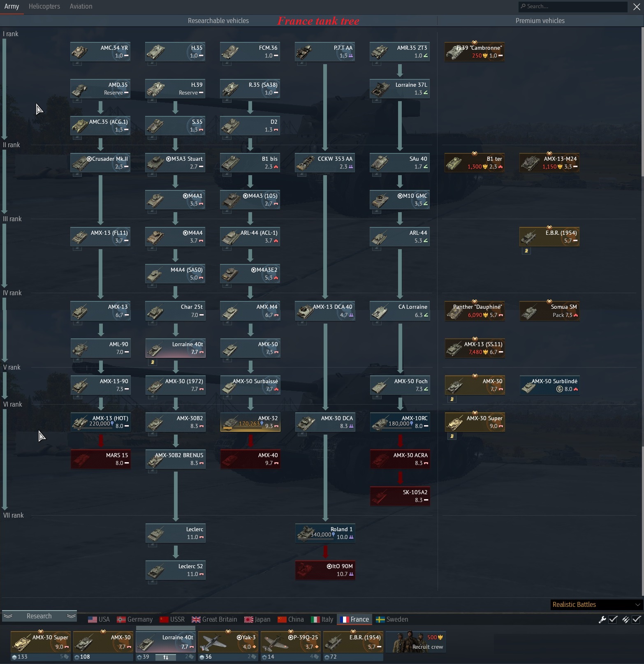Expand the Research panel right chevron
This screenshot has width=644, height=664.
pyautogui.click(x=71, y=616)
